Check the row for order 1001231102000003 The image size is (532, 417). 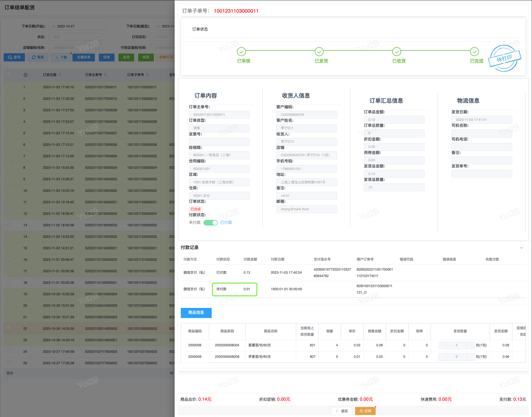coord(8,224)
